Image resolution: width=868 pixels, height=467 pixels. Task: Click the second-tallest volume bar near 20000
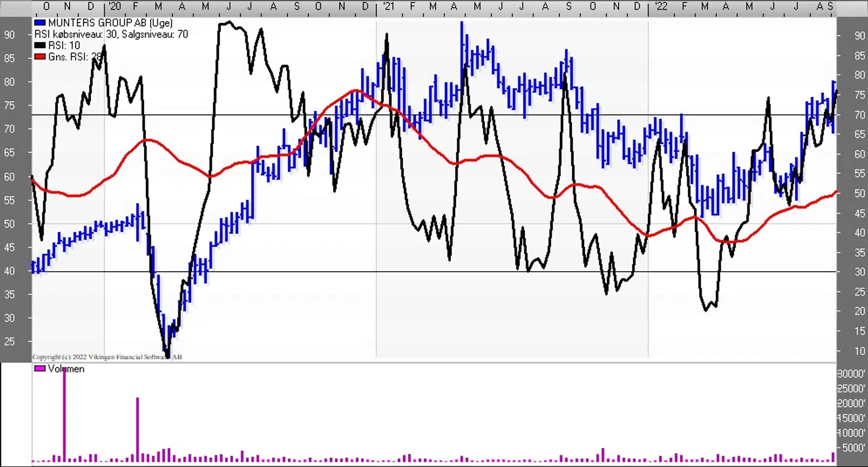pos(137,429)
